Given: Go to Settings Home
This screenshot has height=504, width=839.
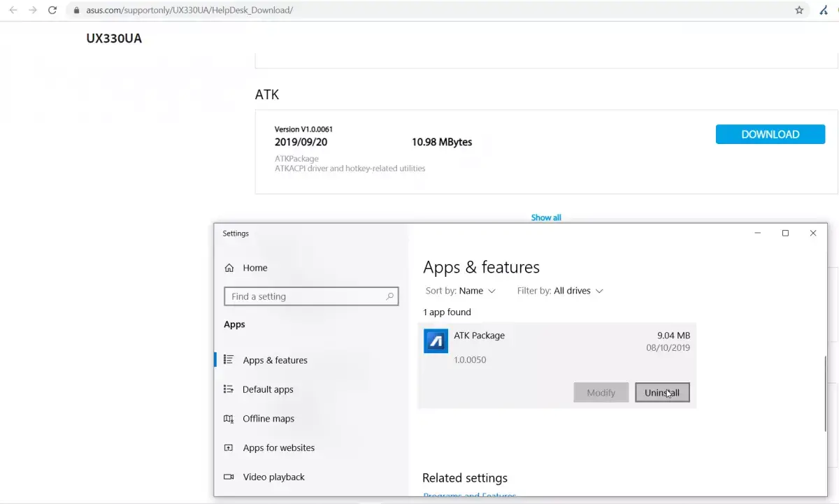Looking at the screenshot, I should pyautogui.click(x=255, y=268).
